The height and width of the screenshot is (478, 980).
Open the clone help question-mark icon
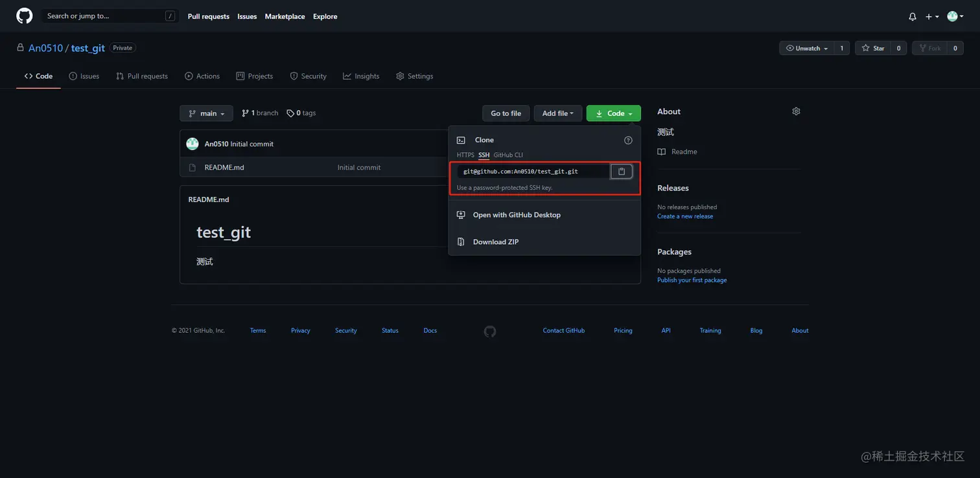[628, 140]
